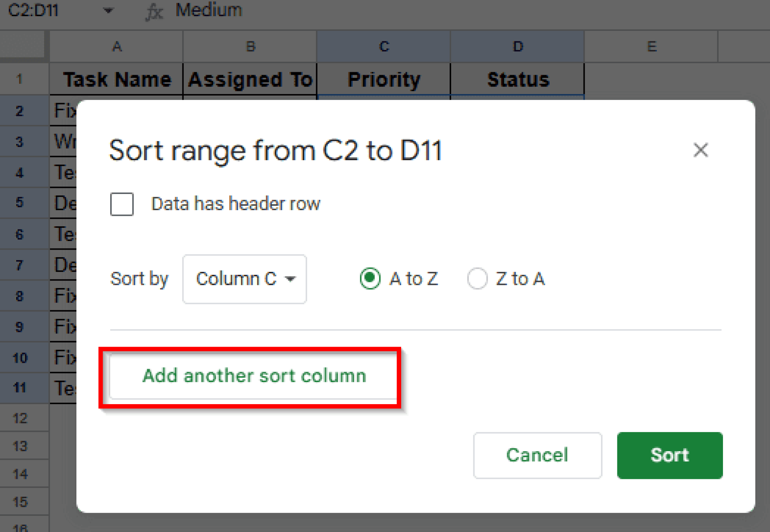Viewport: 770px width, 532px height.
Task: Select column A header
Action: [x=116, y=46]
